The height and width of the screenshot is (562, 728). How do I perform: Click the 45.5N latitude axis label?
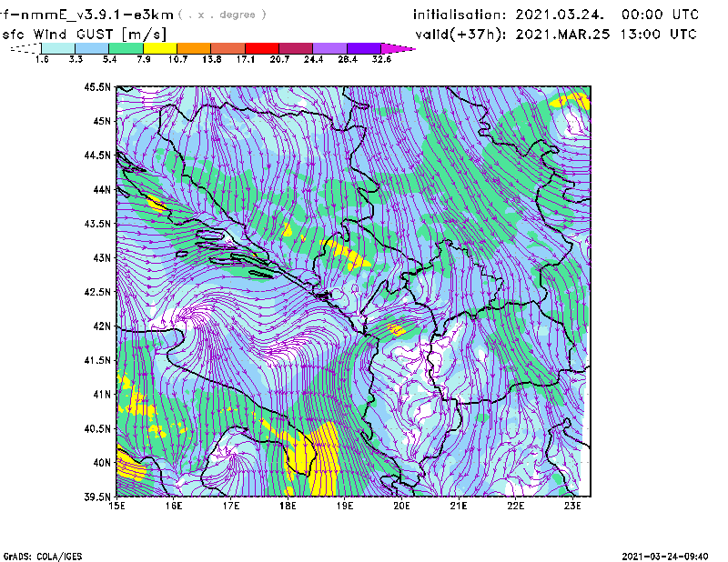click(x=97, y=87)
